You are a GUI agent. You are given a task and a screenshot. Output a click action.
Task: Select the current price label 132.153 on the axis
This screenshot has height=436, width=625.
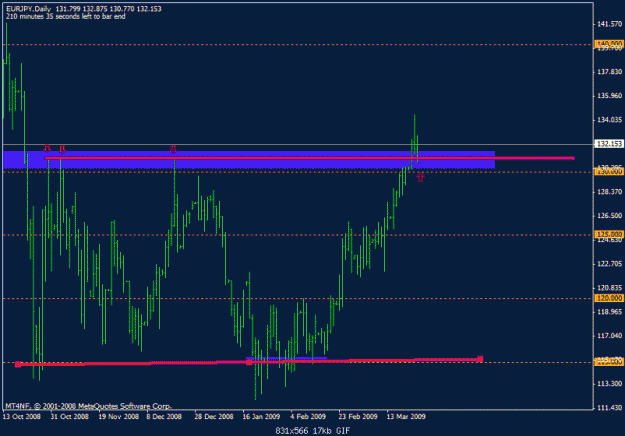pos(609,144)
